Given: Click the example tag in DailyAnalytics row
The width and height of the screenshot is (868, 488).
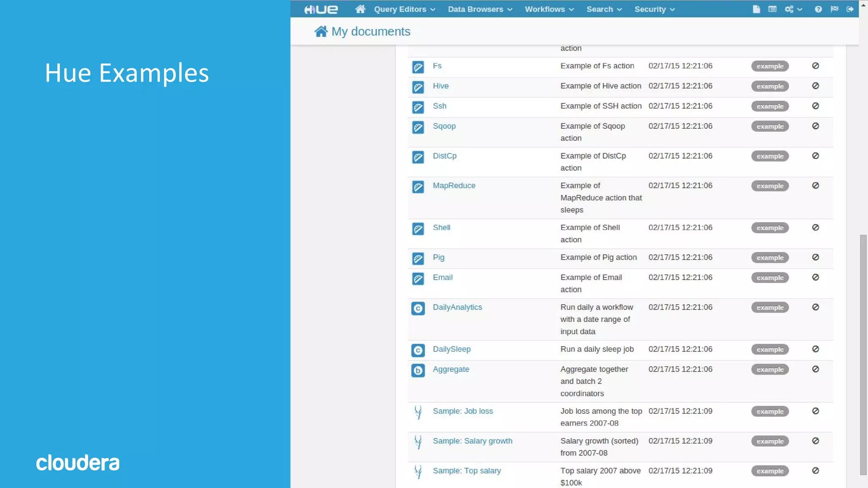Looking at the screenshot, I should [770, 308].
